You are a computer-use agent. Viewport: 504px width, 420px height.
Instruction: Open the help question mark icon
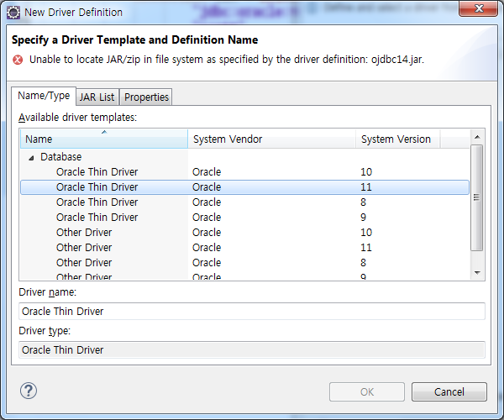coord(29,391)
